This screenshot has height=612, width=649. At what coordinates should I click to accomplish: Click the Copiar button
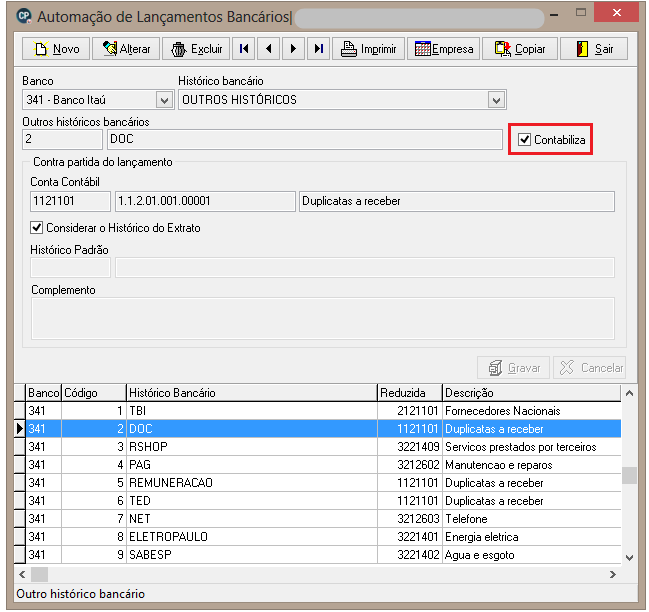point(520,49)
